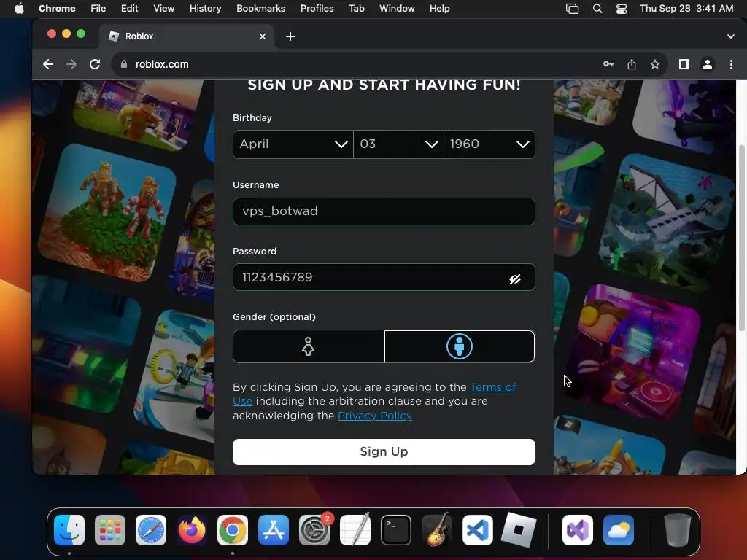Open Spotlight search in the menu bar
Viewport: 747px width, 560px height.
[597, 9]
